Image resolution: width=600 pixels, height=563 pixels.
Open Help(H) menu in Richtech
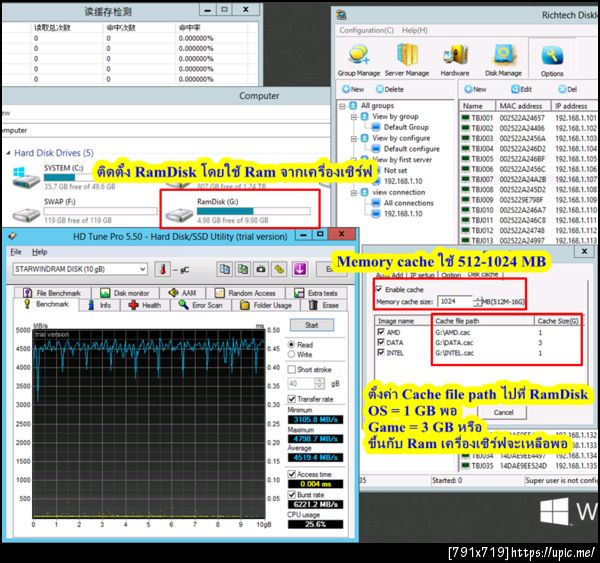[414, 30]
